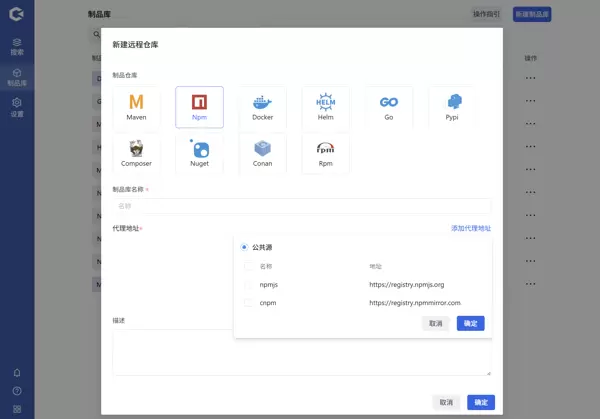This screenshot has height=419, width=600.
Task: Open 搜索 in the left sidebar
Action: 17,46
